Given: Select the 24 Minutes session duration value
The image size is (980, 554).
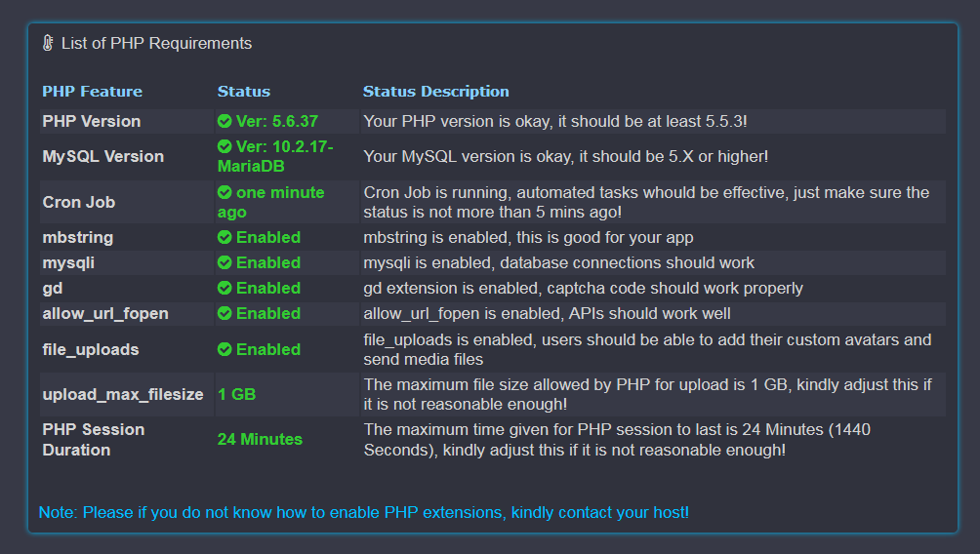Looking at the screenshot, I should pyautogui.click(x=260, y=439).
